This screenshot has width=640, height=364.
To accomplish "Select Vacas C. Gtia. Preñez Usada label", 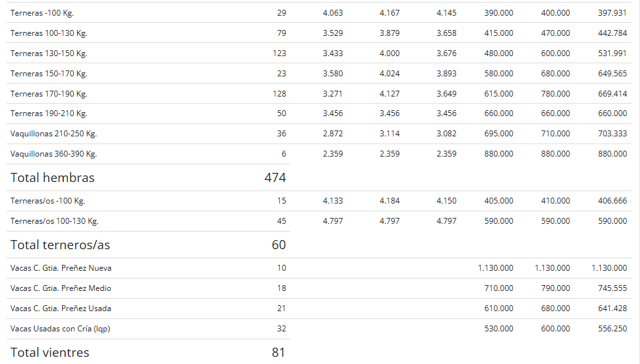I will [x=61, y=309].
